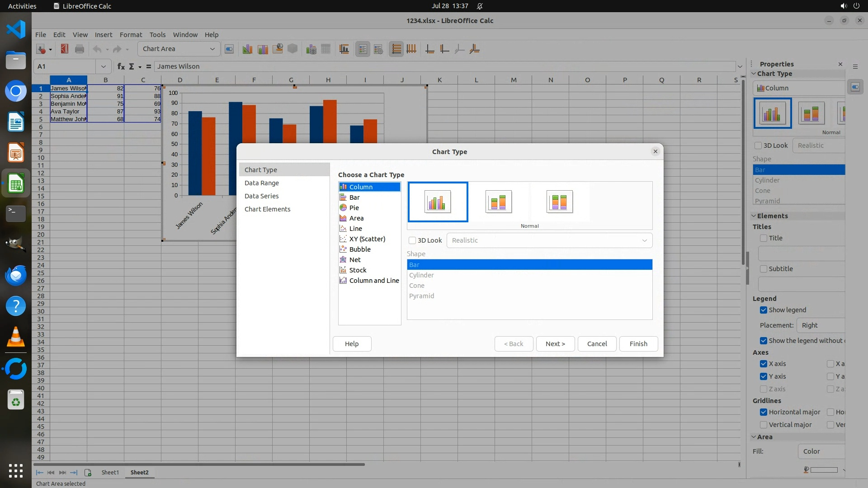868x488 pixels.
Task: Enable the 3D Look checkbox in the dialog
Action: 412,240
